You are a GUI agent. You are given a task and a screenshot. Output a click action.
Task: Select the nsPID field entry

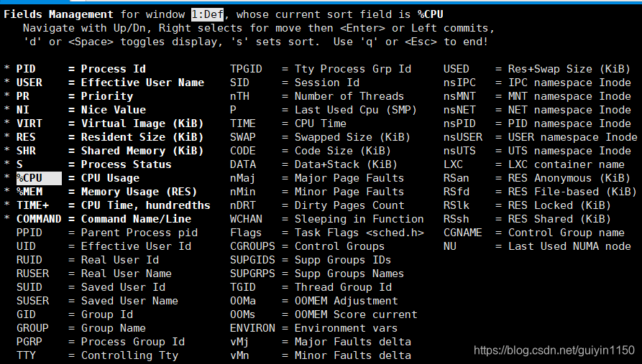click(x=460, y=123)
